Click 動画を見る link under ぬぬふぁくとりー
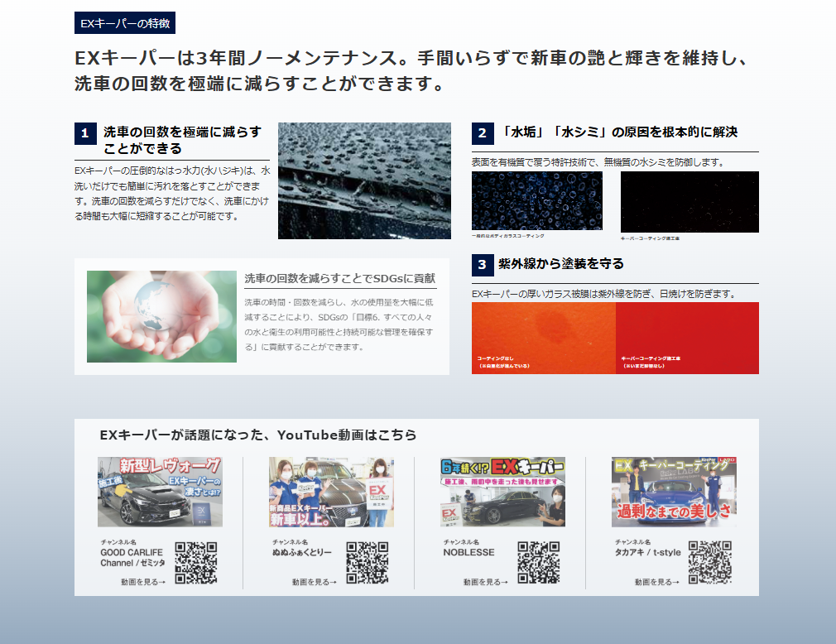 pos(315,582)
